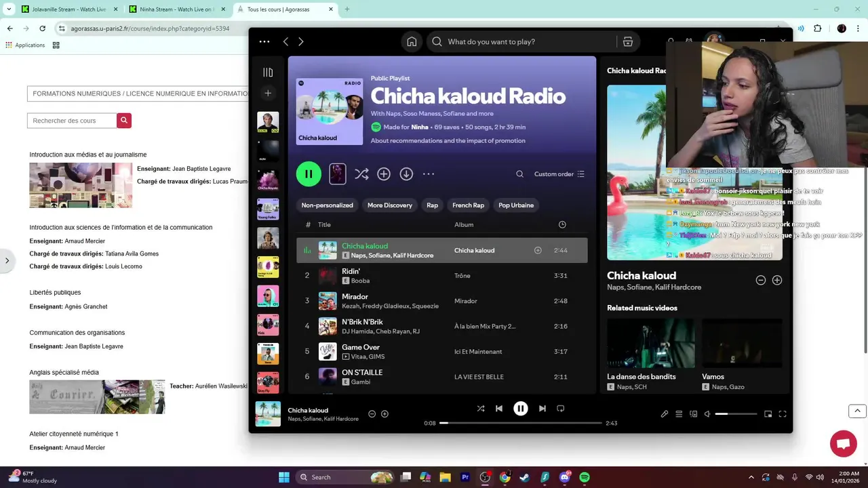
Task: Click the Title column header
Action: (x=324, y=224)
